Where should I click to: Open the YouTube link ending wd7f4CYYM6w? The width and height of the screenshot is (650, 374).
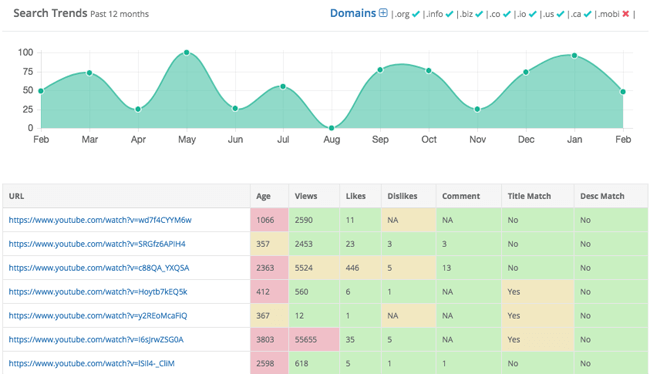pyautogui.click(x=100, y=220)
